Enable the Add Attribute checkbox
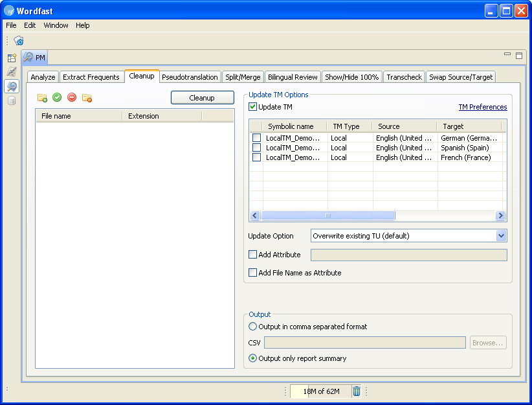Viewport: 532px width, 405px height. pos(253,255)
